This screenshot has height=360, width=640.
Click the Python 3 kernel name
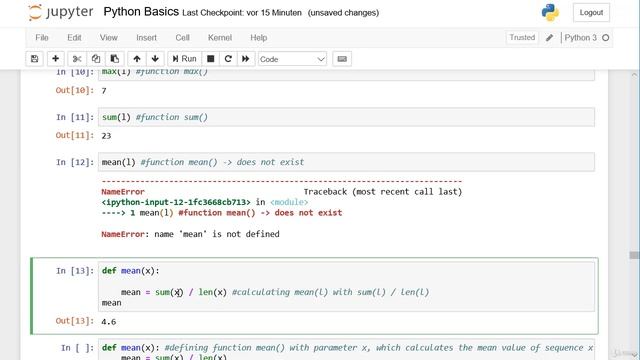point(580,38)
